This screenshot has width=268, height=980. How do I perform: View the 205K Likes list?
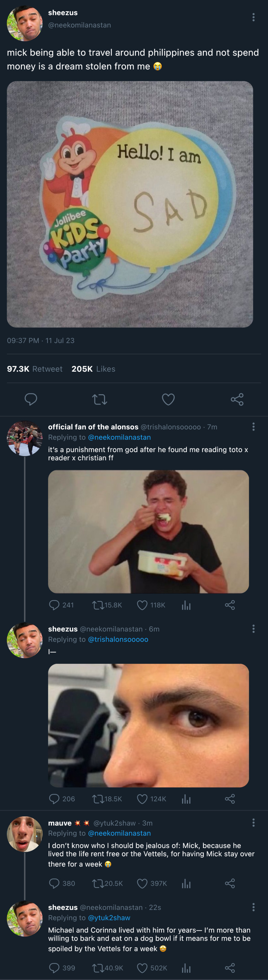pyautogui.click(x=93, y=369)
